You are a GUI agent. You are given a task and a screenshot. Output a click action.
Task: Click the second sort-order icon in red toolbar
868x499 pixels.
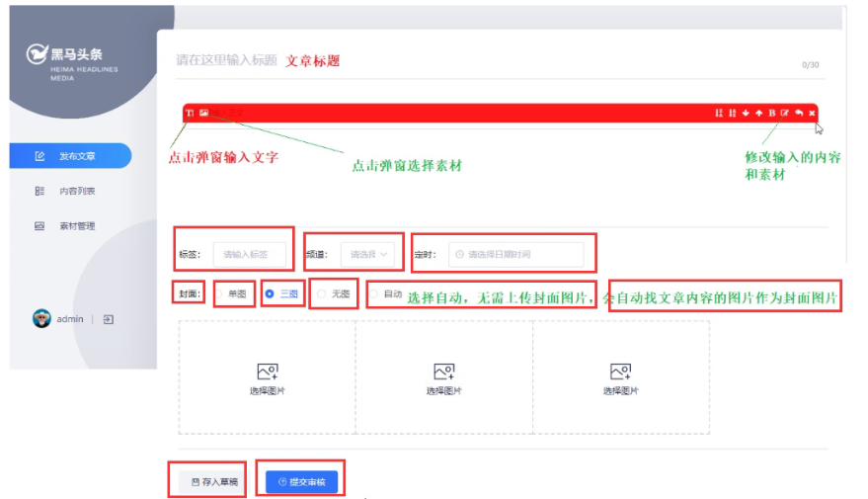pos(733,113)
